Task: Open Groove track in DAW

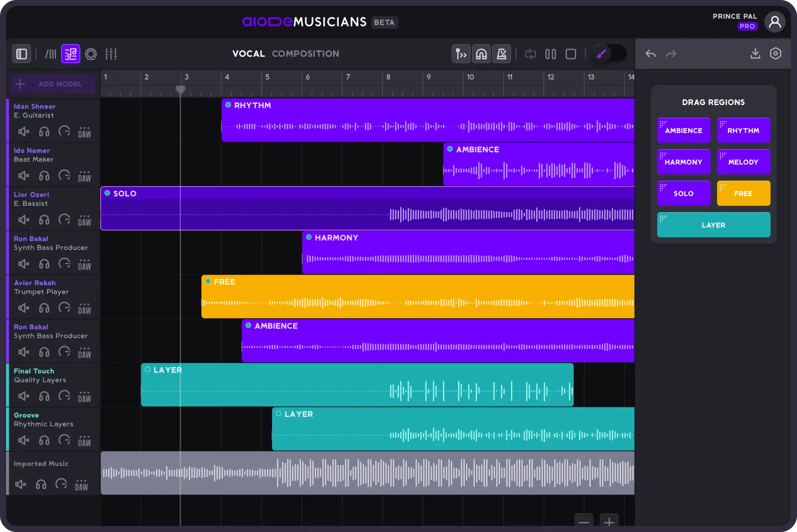Action: coord(85,440)
